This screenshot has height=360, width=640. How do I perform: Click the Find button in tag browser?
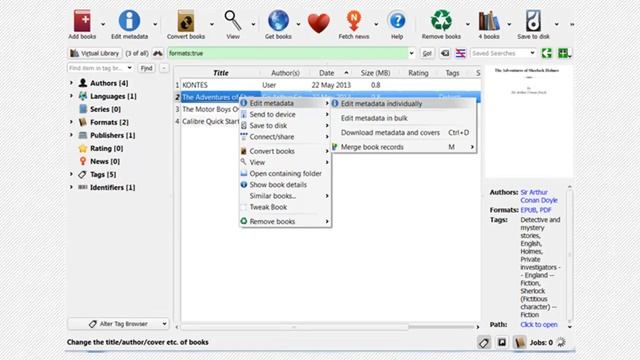point(146,68)
